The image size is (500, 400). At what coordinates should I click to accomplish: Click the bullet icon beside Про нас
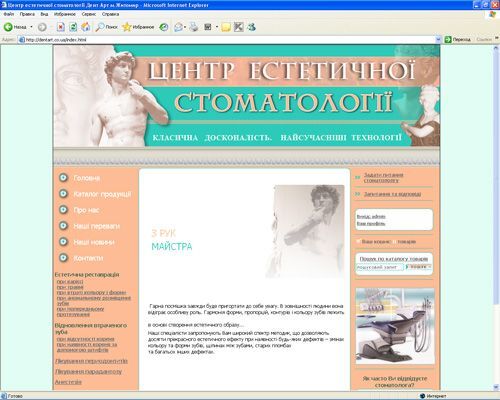[x=63, y=210]
